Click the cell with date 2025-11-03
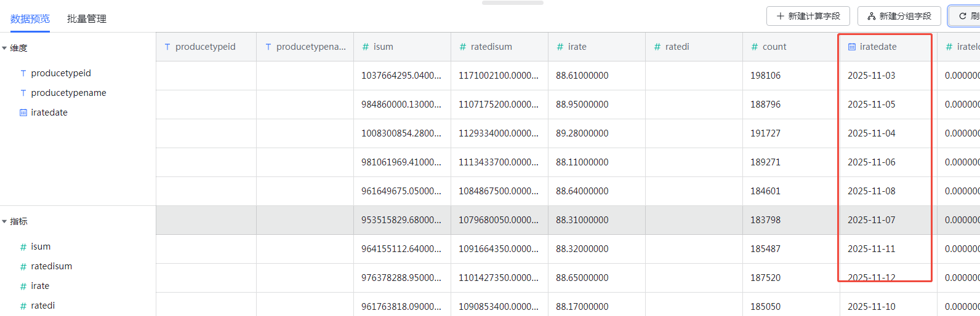The image size is (980, 316). click(871, 76)
